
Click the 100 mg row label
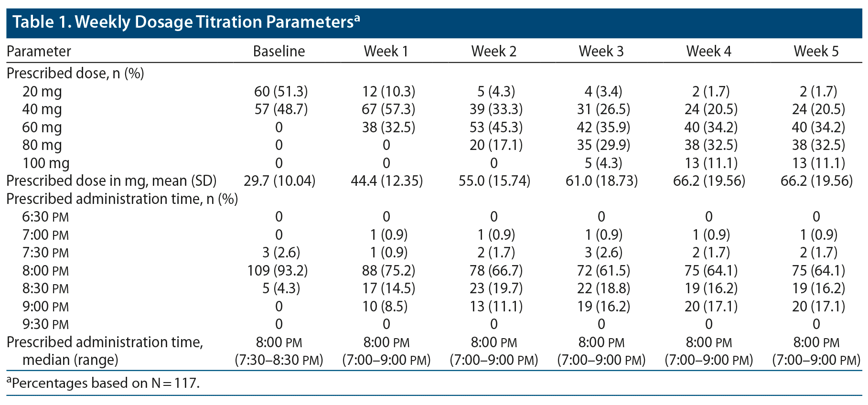click(46, 163)
